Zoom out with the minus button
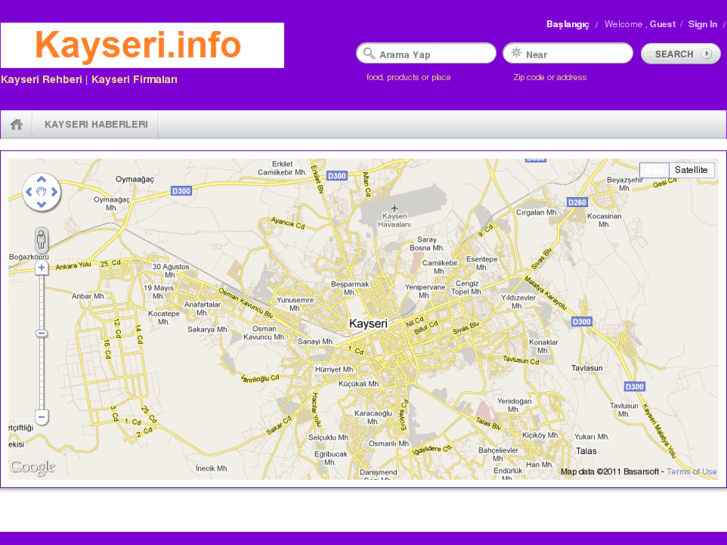 point(41,417)
